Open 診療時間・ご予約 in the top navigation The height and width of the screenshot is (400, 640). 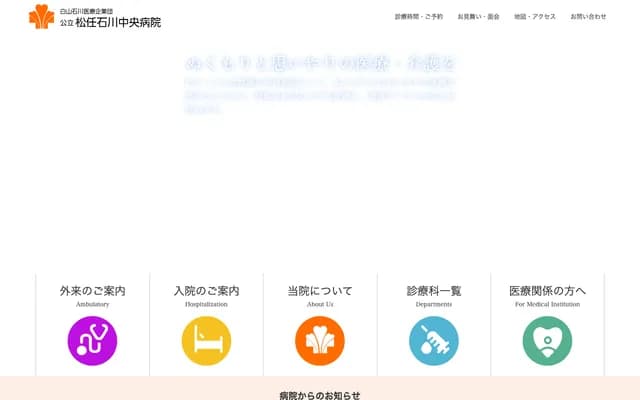[419, 17]
